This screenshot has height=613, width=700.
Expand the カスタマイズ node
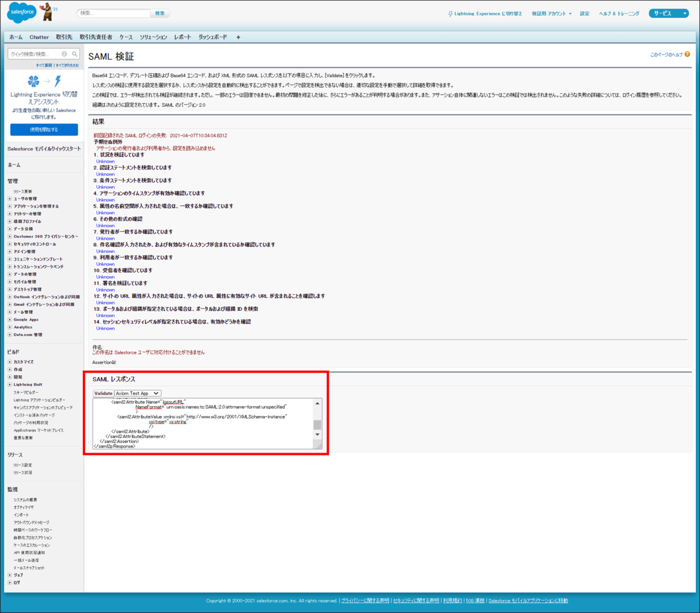coord(10,362)
